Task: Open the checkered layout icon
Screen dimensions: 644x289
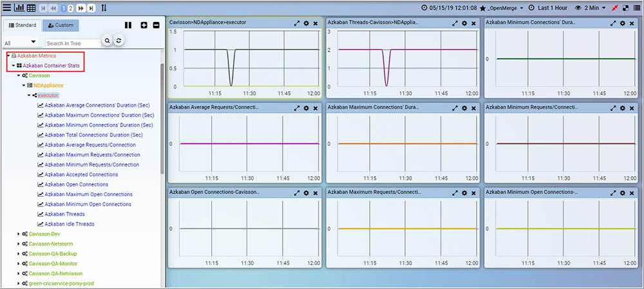Action: (626, 8)
